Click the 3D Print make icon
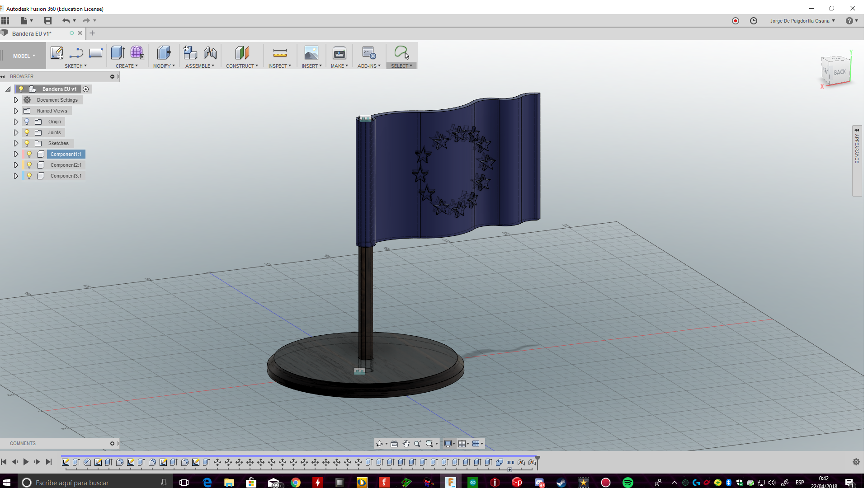Image resolution: width=868 pixels, height=488 pixels. pyautogui.click(x=340, y=53)
